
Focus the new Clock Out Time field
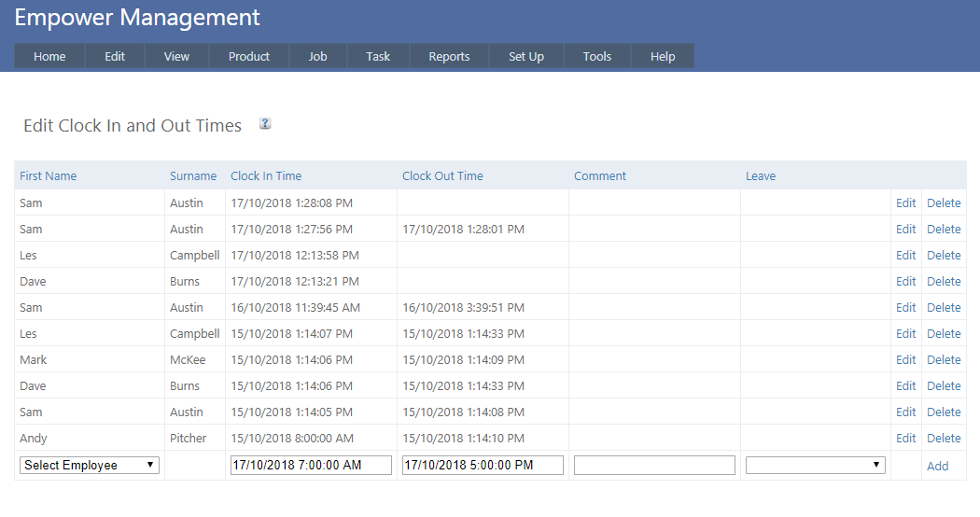tap(483, 465)
